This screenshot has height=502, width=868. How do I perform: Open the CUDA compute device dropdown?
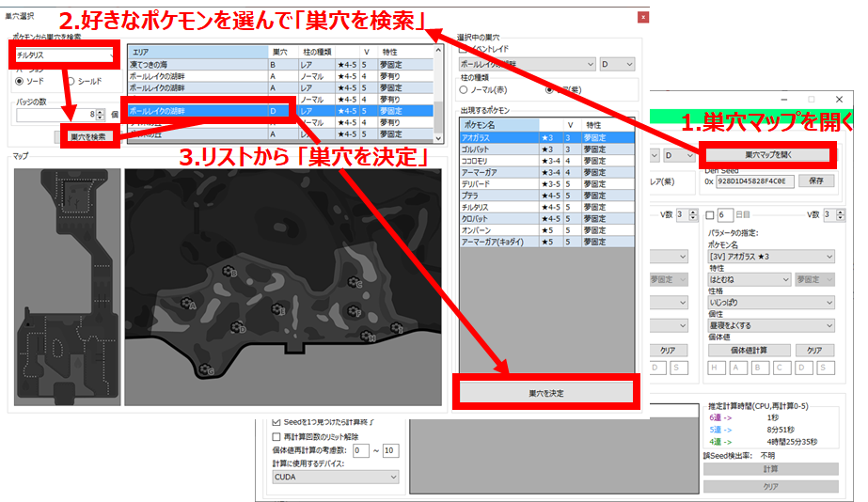tap(336, 477)
